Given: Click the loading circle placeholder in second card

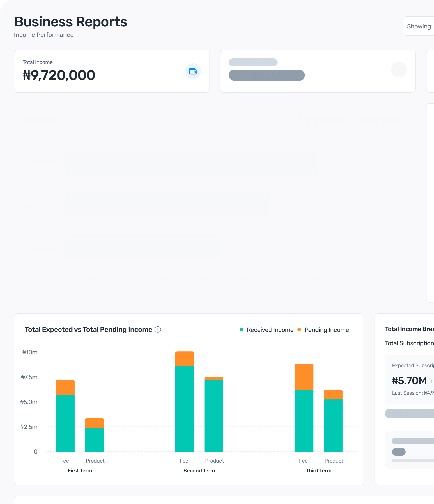Looking at the screenshot, I should pyautogui.click(x=399, y=70).
